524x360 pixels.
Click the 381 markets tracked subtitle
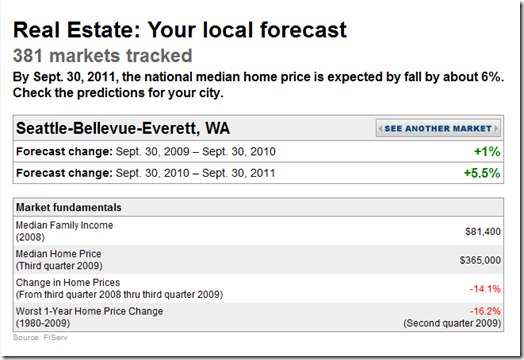pos(103,55)
